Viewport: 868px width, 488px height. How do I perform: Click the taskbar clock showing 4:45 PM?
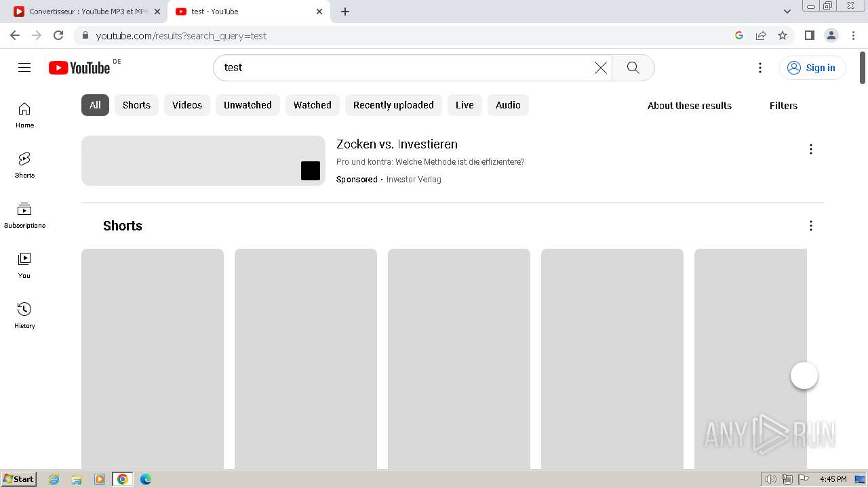(x=833, y=479)
